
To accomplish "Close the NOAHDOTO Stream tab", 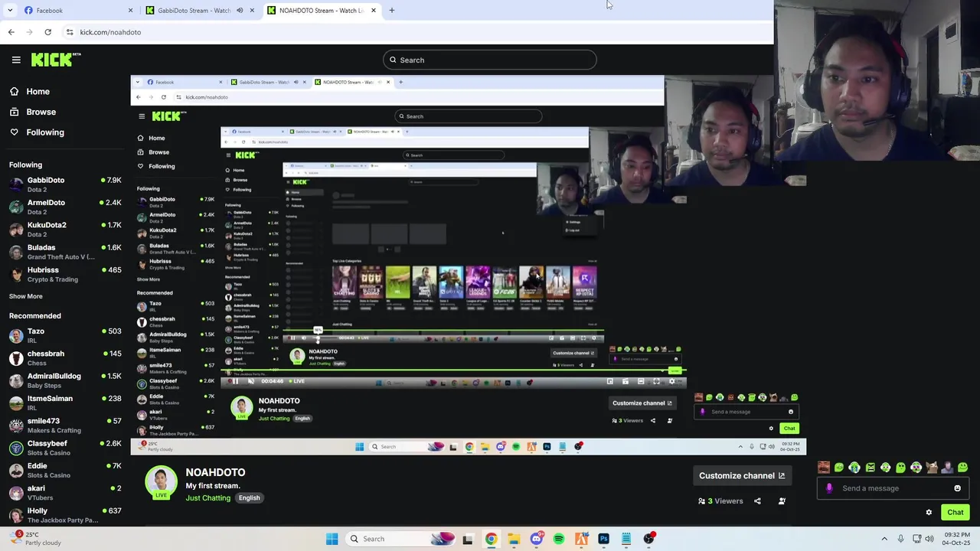I will [x=374, y=10].
